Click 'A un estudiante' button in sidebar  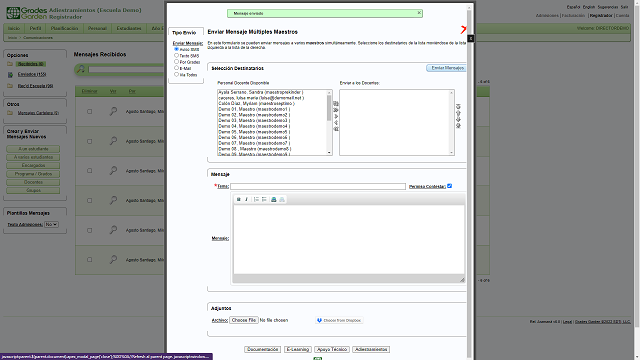[x=33, y=149]
